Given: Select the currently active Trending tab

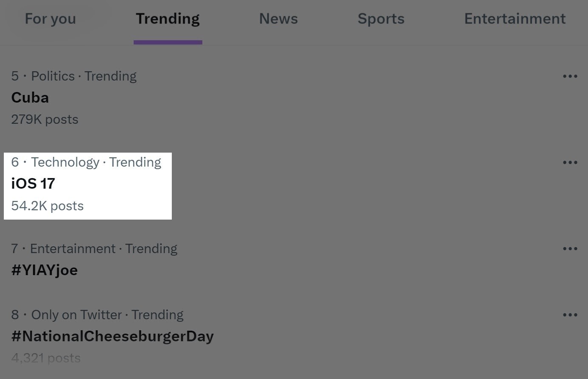Looking at the screenshot, I should (168, 19).
